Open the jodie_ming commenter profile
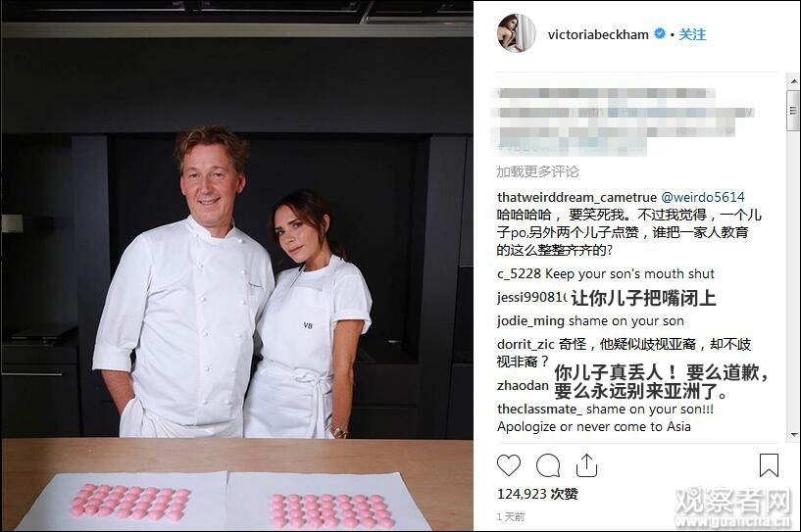 point(530,321)
